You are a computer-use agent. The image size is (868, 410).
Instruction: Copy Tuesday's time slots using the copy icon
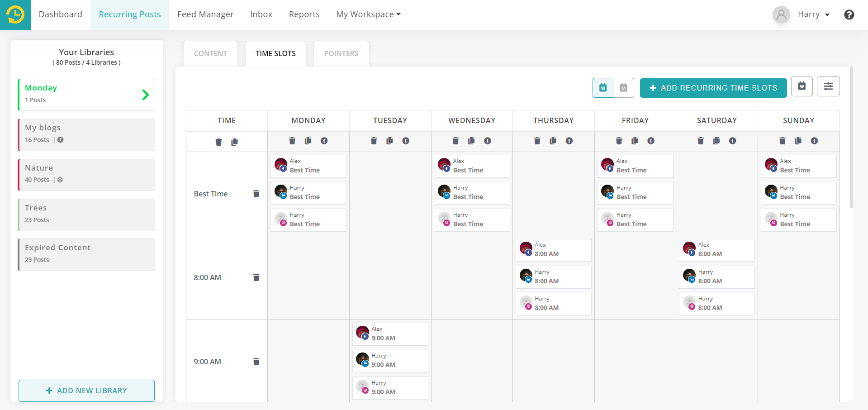(x=389, y=141)
